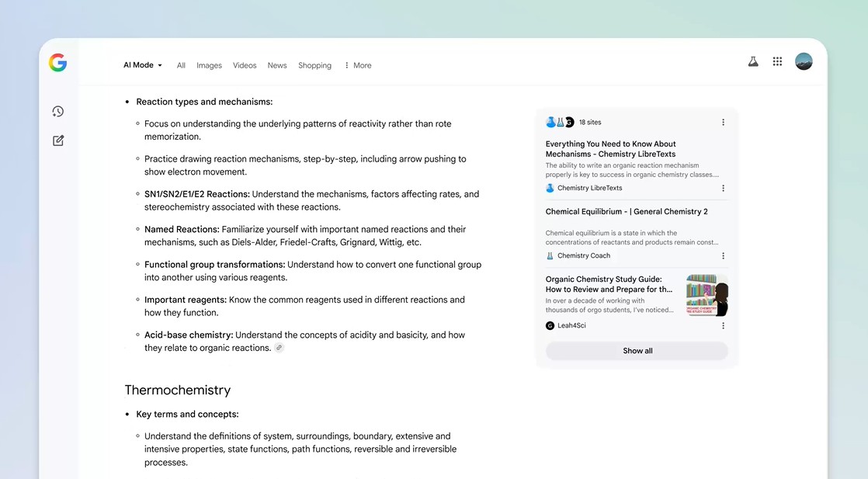Click the link icon after acid-base paragraph

pos(279,348)
